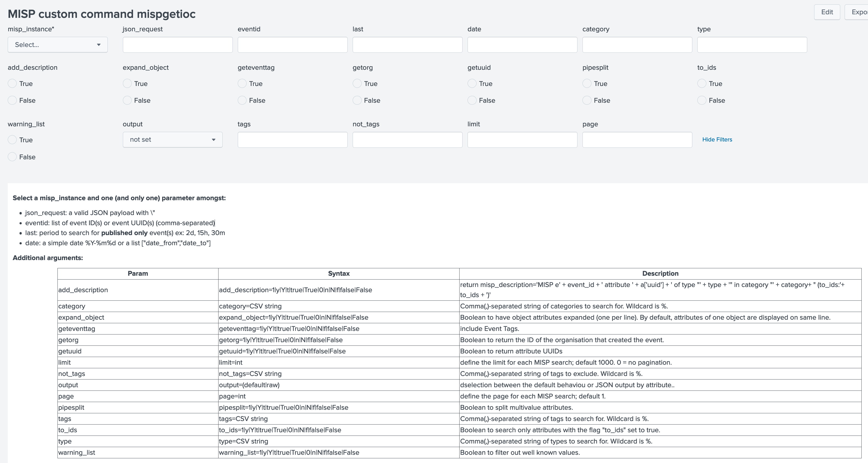Focus the date input box
Image resolution: width=868 pixels, height=463 pixels.
point(522,45)
